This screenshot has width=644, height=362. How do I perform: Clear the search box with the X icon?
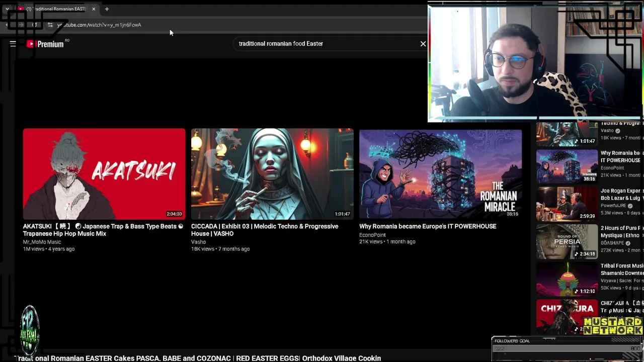point(423,44)
